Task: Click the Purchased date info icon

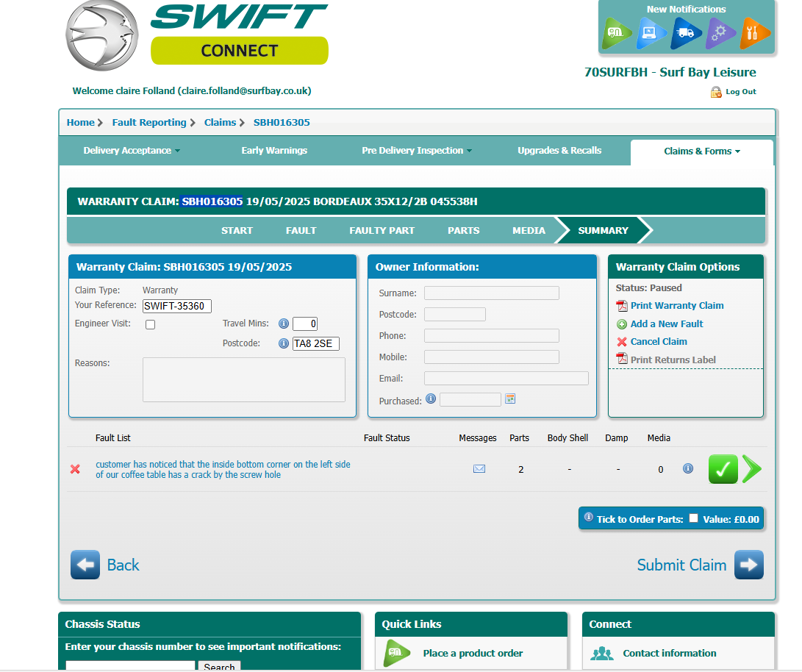Action: [x=431, y=399]
